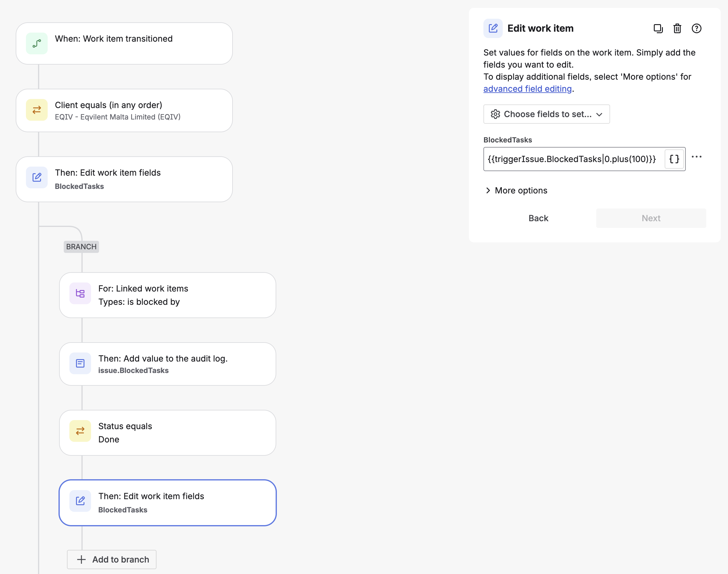Select the Client equals condition card
The width and height of the screenshot is (728, 574).
tap(124, 110)
